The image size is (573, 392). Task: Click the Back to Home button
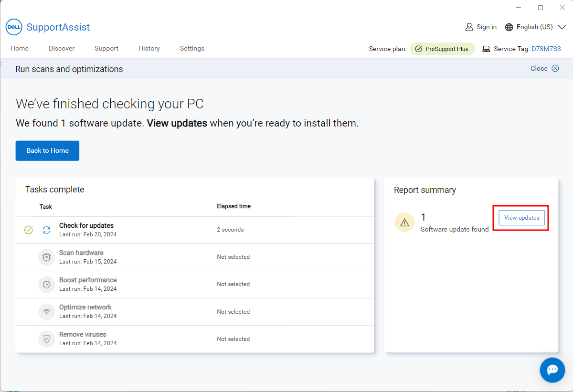click(47, 150)
